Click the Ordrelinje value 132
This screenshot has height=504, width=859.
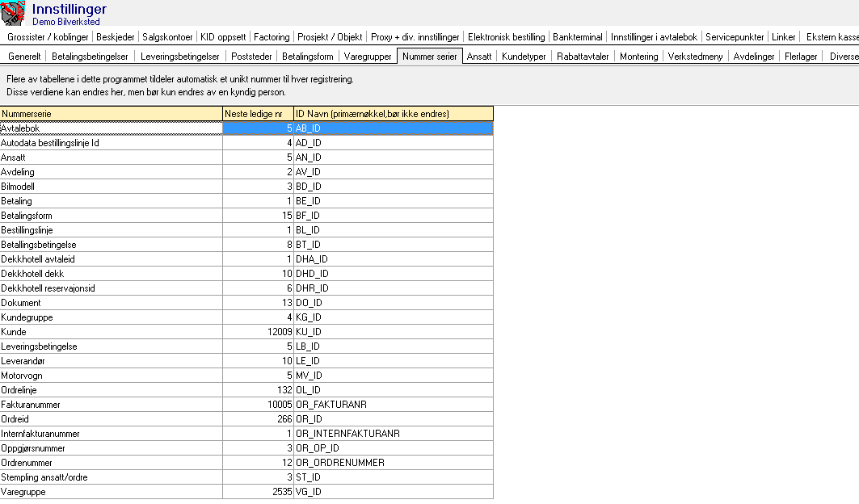pos(258,389)
